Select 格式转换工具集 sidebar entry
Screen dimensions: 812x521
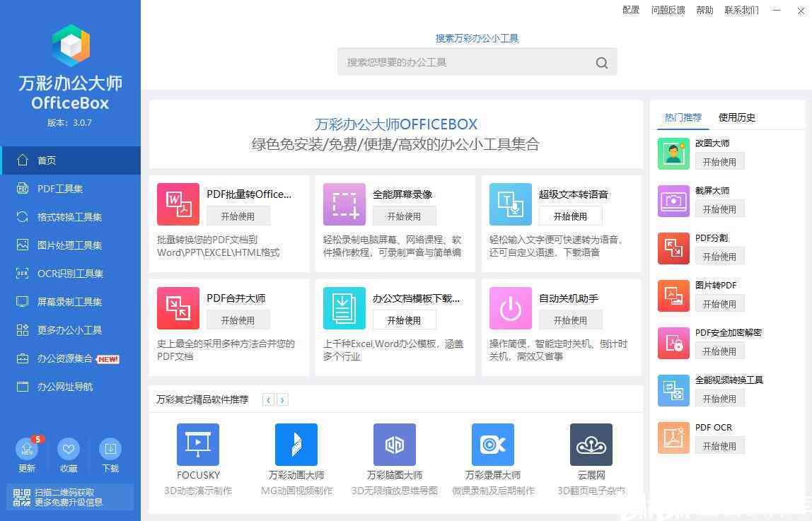point(71,217)
